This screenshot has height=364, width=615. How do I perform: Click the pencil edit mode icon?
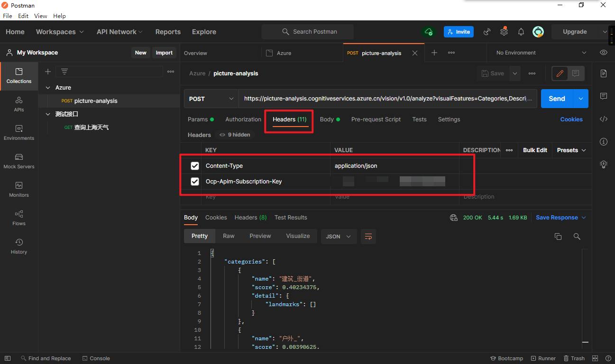[x=560, y=73]
